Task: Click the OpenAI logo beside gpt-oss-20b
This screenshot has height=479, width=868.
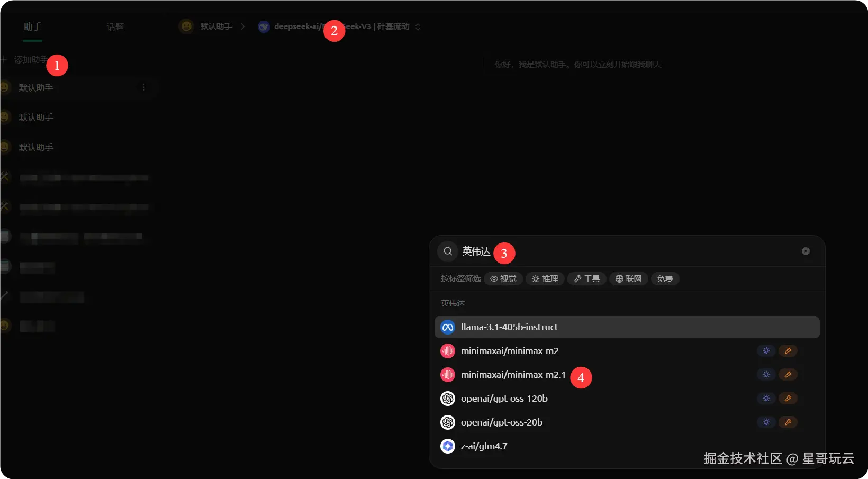Action: [448, 422]
